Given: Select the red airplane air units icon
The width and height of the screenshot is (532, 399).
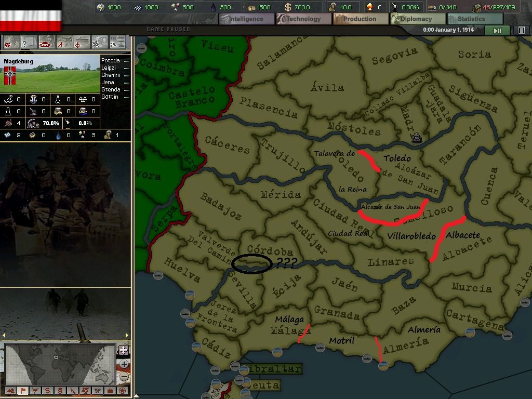Looking at the screenshot, I should pyautogui.click(x=64, y=43).
